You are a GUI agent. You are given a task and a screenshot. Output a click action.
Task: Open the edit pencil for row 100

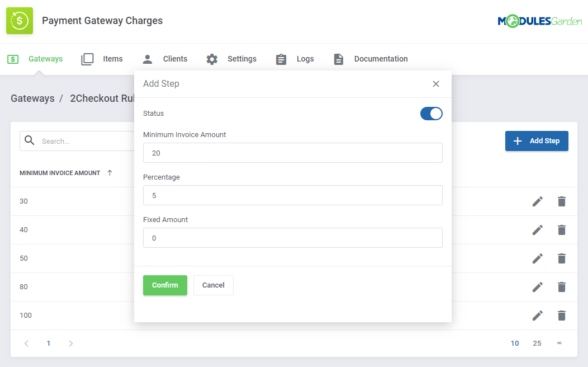pos(537,315)
